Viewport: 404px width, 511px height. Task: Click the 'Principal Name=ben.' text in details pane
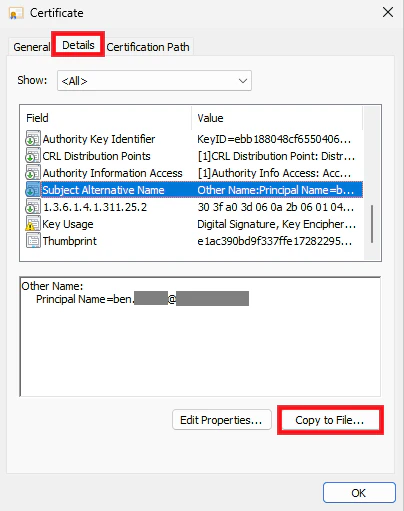(85, 299)
